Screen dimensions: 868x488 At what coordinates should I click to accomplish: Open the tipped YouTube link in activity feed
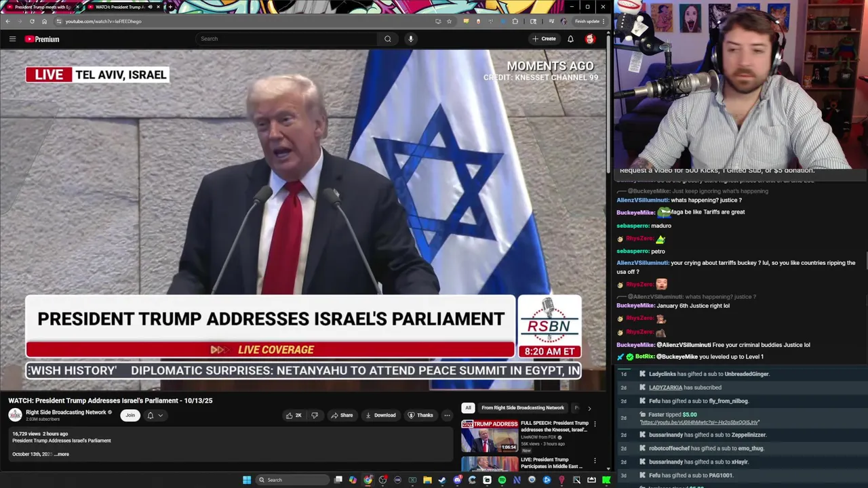699,422
